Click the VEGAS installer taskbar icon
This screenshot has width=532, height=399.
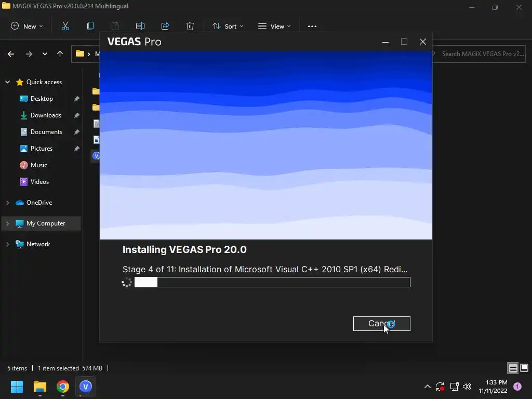click(86, 387)
